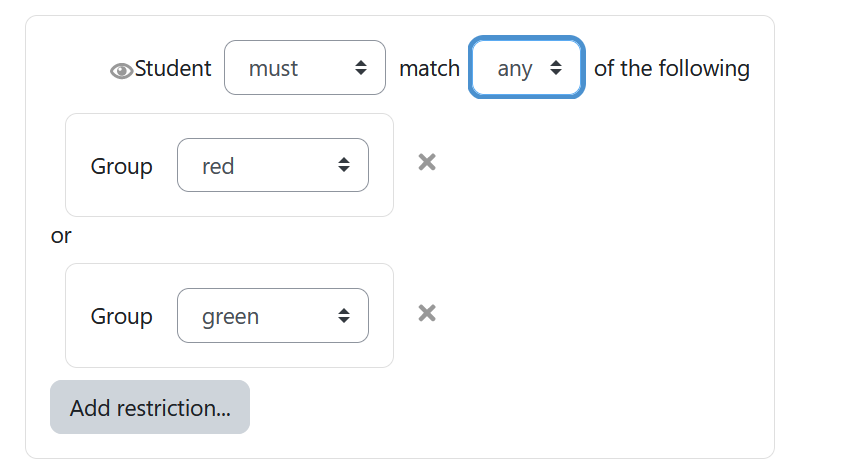
Task: Click the word match between selectors
Action: [430, 69]
